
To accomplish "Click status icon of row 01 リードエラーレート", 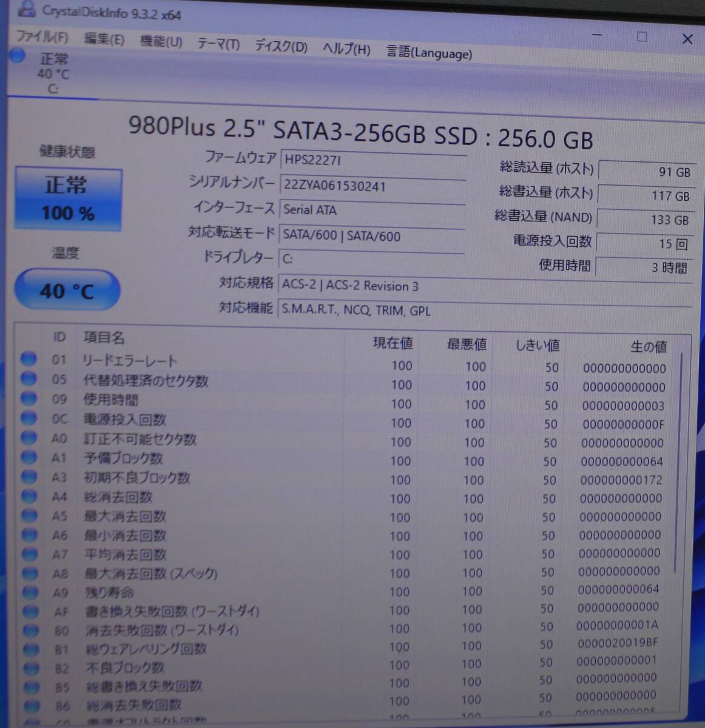I will point(29,359).
